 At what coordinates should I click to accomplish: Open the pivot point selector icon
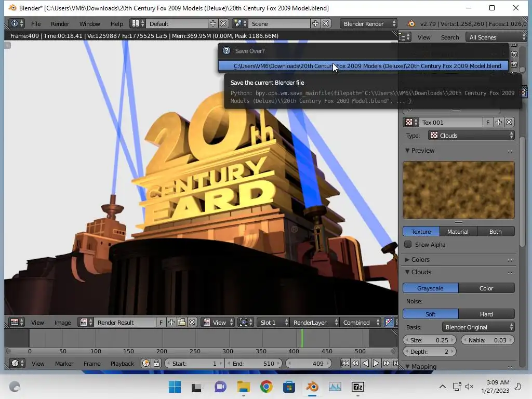(x=246, y=322)
